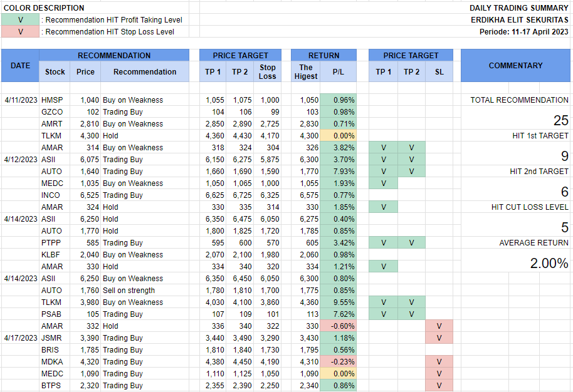The image size is (573, 392).
Task: Select the Stock column header cell
Action: pos(55,72)
